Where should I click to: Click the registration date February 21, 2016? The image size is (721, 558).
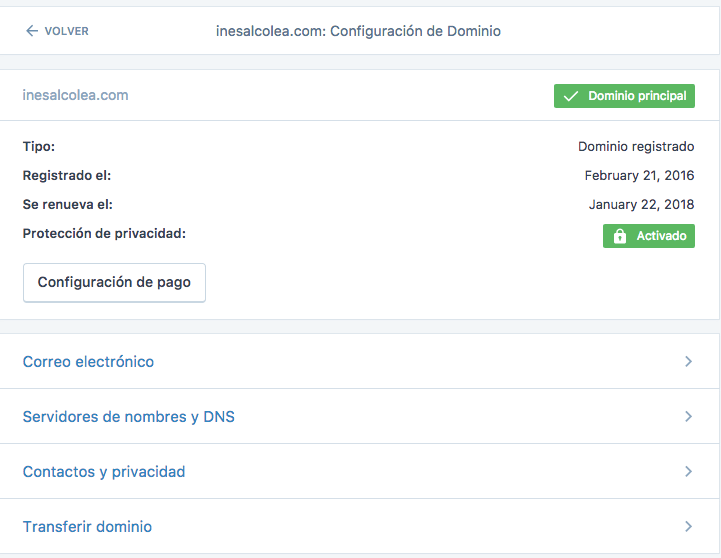pos(639,175)
